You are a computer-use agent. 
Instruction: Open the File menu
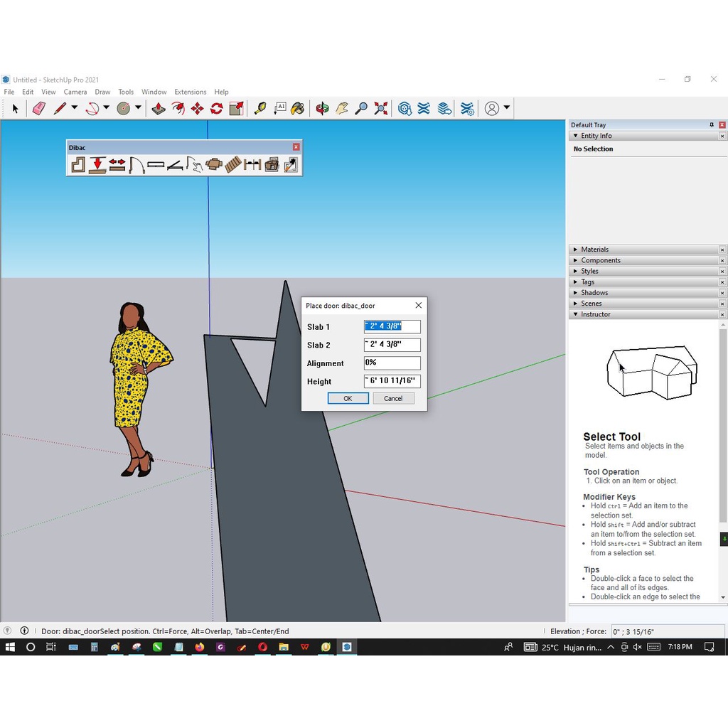pos(9,92)
